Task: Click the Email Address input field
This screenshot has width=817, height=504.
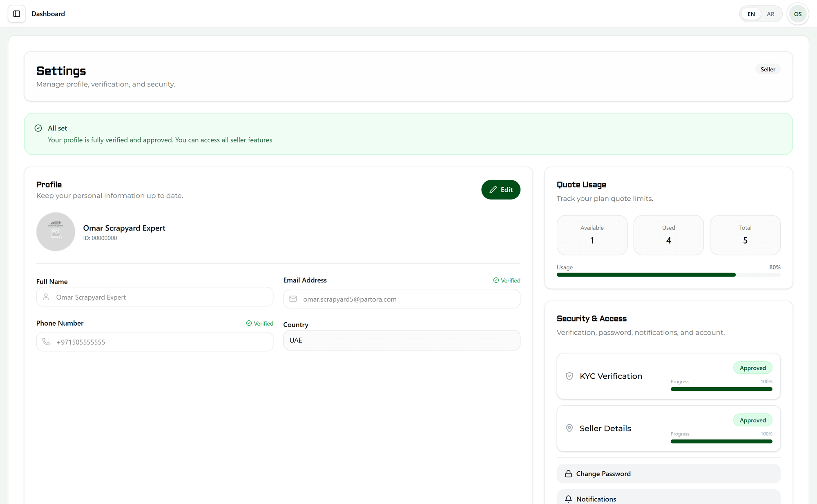Action: tap(402, 299)
